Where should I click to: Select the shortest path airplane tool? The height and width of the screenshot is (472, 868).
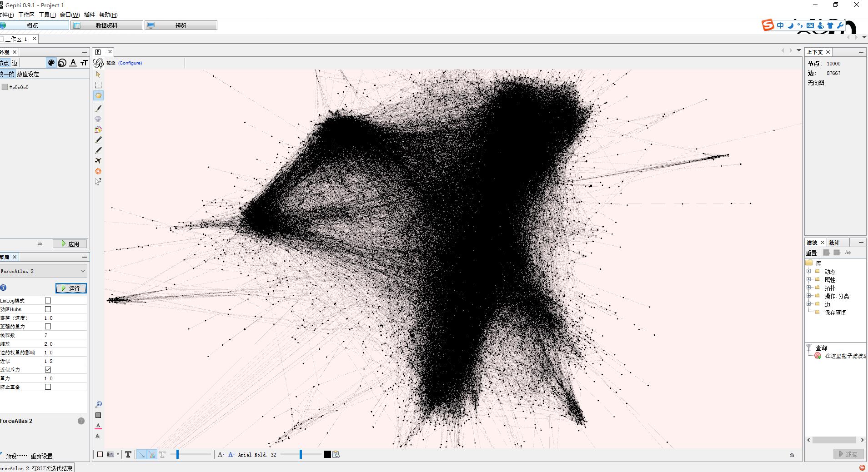point(98,161)
